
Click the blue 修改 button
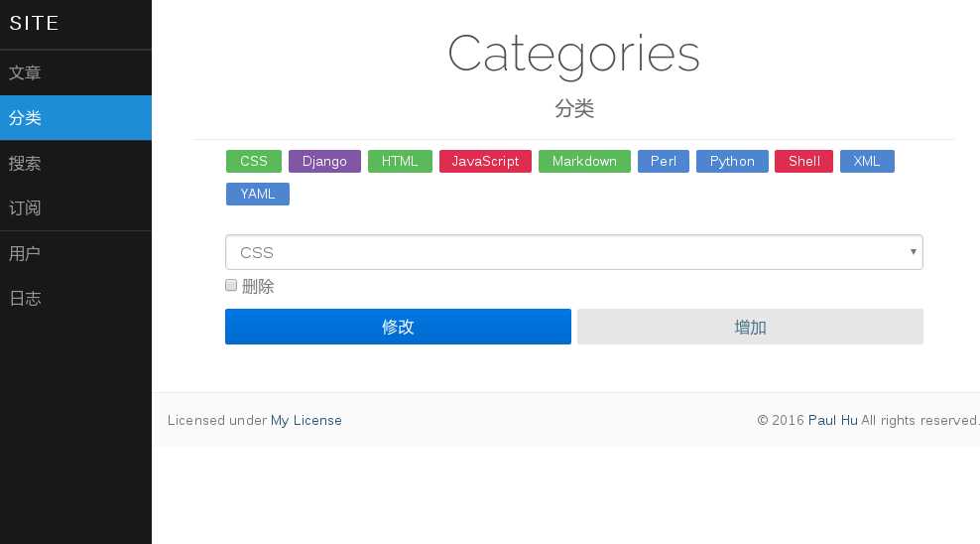pyautogui.click(x=398, y=327)
